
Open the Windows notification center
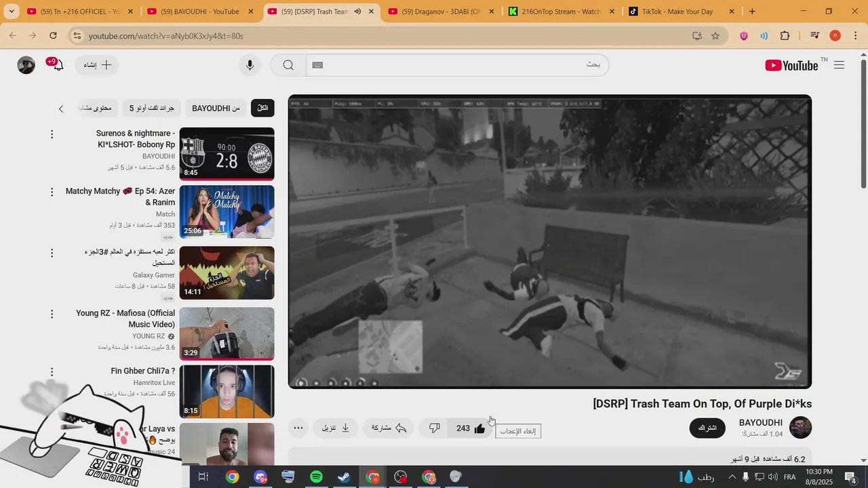coord(850,477)
